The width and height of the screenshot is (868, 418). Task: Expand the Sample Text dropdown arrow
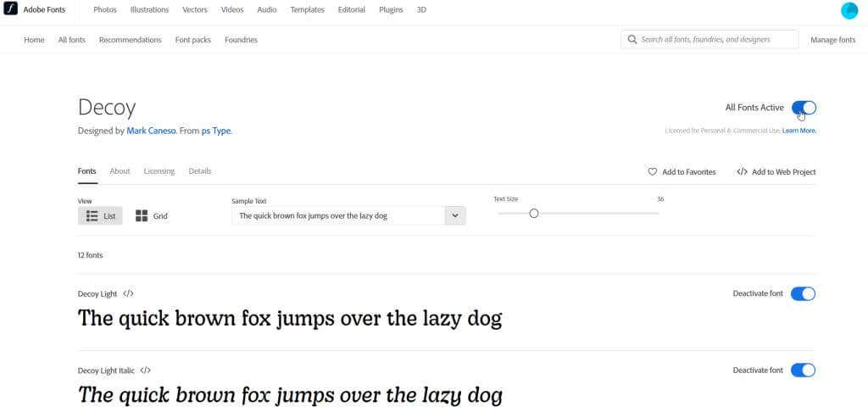tap(455, 216)
